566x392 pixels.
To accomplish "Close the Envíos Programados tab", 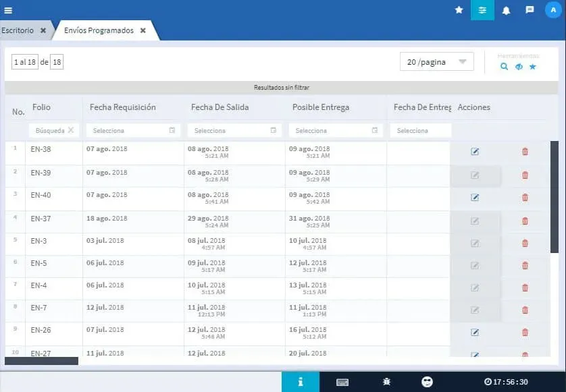I will click(143, 30).
